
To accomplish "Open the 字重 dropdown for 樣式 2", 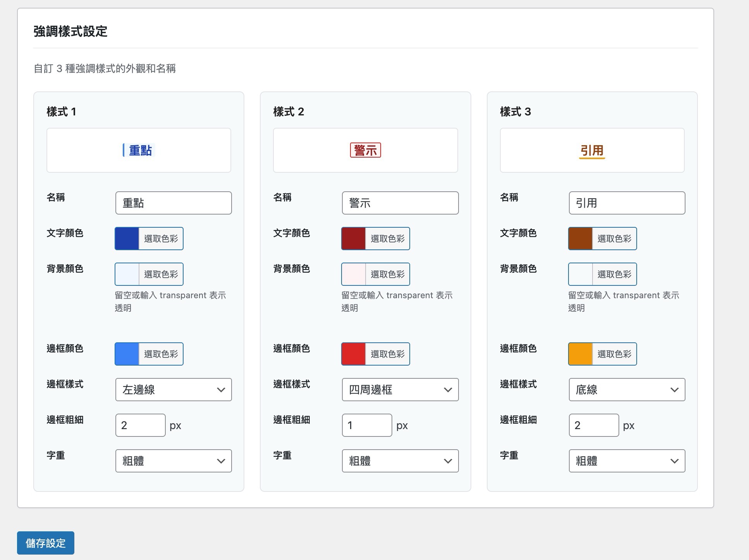I will pos(400,461).
